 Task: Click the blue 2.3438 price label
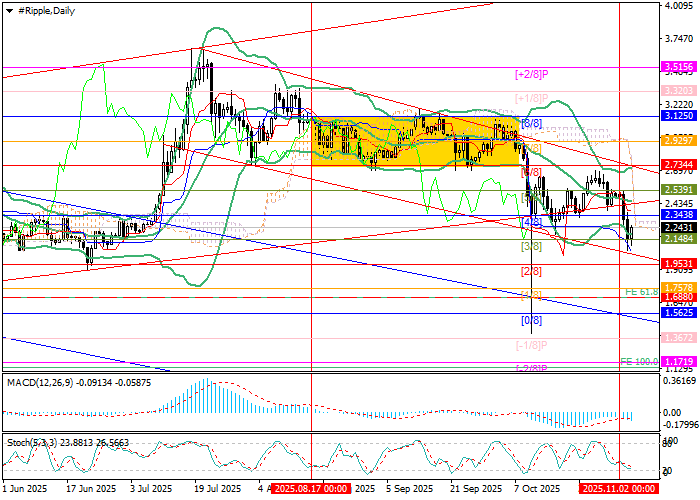click(679, 214)
